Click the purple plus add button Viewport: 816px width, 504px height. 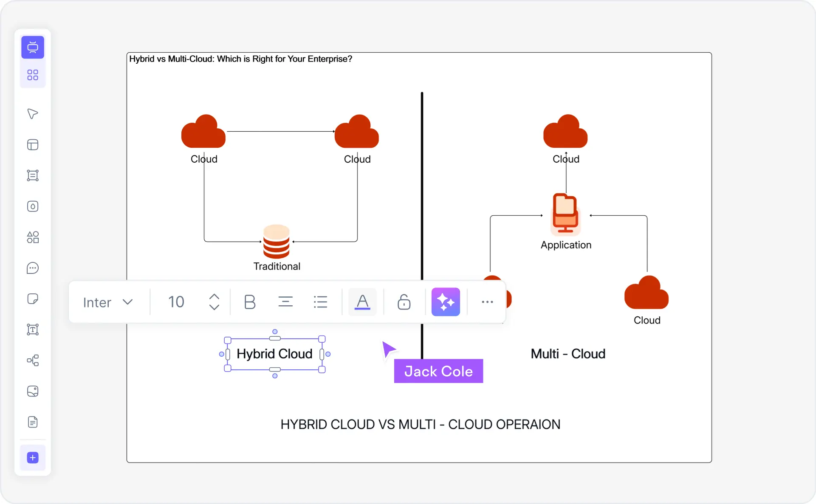(x=33, y=458)
